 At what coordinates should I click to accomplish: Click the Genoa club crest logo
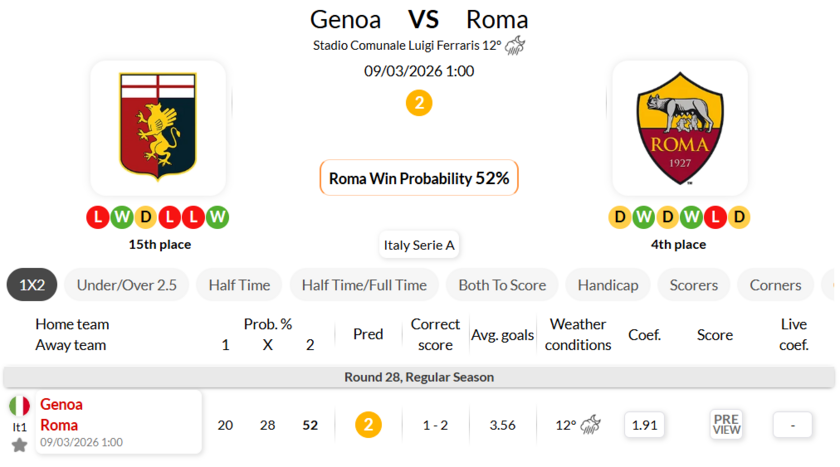point(158,128)
